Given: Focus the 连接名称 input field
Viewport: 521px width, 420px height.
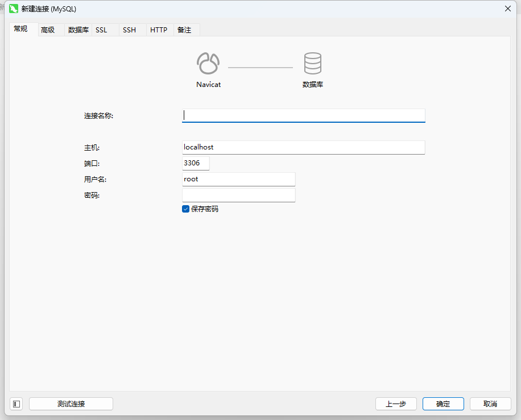Looking at the screenshot, I should click(x=304, y=115).
